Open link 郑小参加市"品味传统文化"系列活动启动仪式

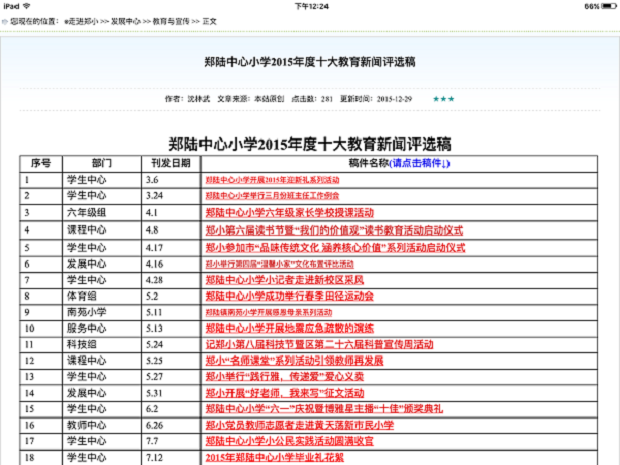pyautogui.click(x=335, y=248)
